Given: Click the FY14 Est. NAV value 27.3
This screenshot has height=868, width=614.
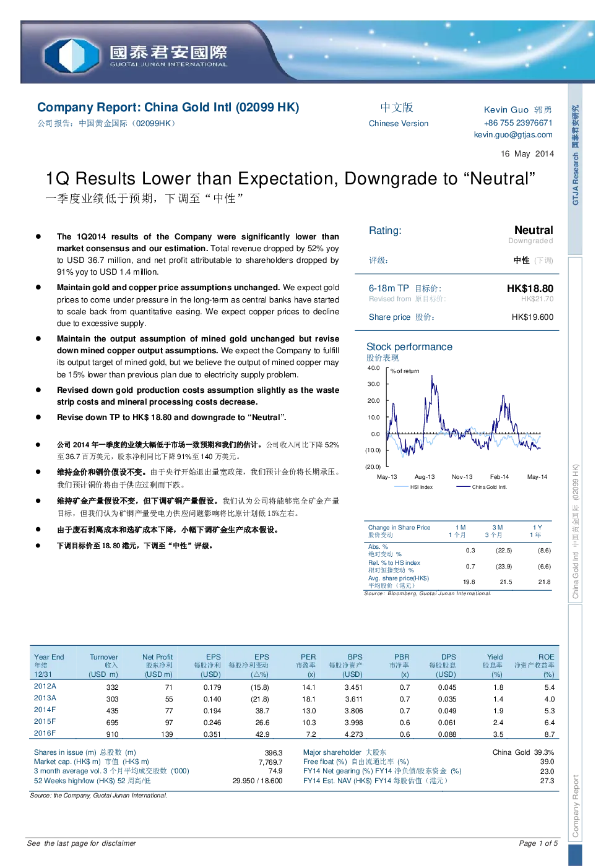Looking at the screenshot, I should [547, 781].
